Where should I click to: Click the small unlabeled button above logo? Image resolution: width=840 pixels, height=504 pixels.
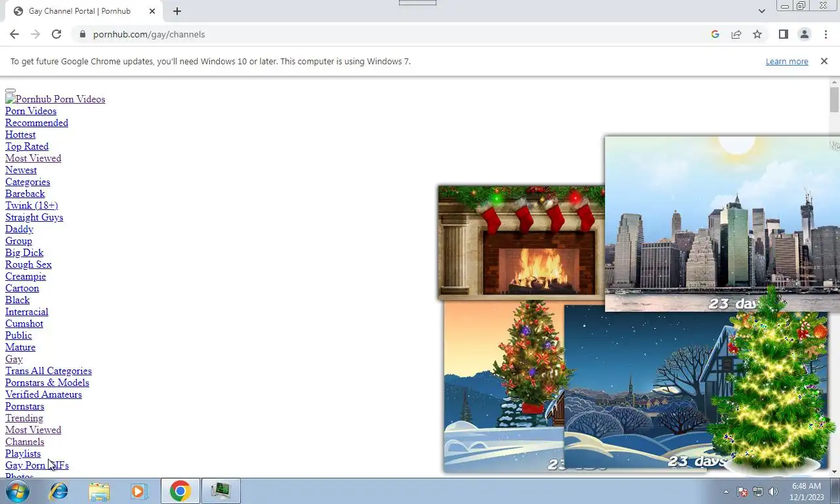click(10, 91)
